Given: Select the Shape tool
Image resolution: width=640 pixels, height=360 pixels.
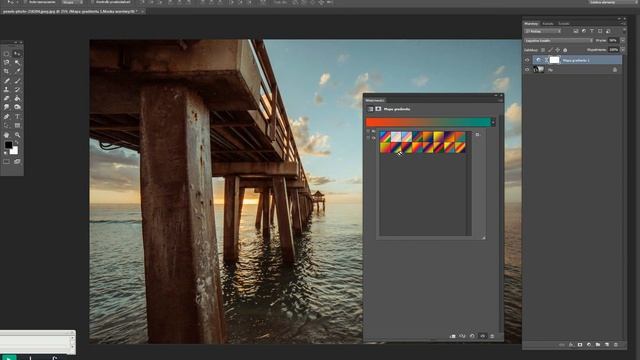Looking at the screenshot, I should click(x=17, y=126).
